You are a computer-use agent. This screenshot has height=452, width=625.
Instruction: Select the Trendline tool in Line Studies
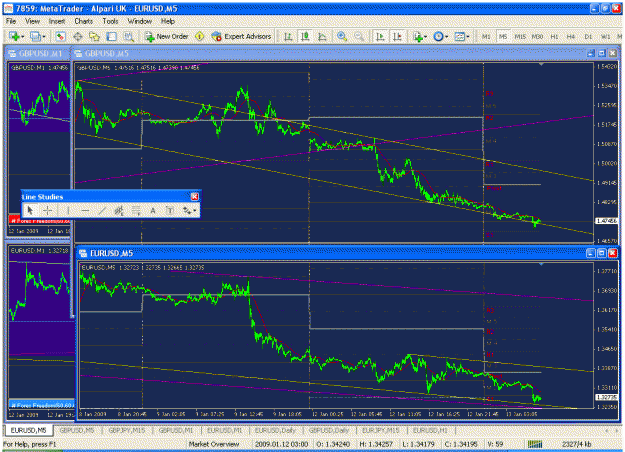pos(102,210)
